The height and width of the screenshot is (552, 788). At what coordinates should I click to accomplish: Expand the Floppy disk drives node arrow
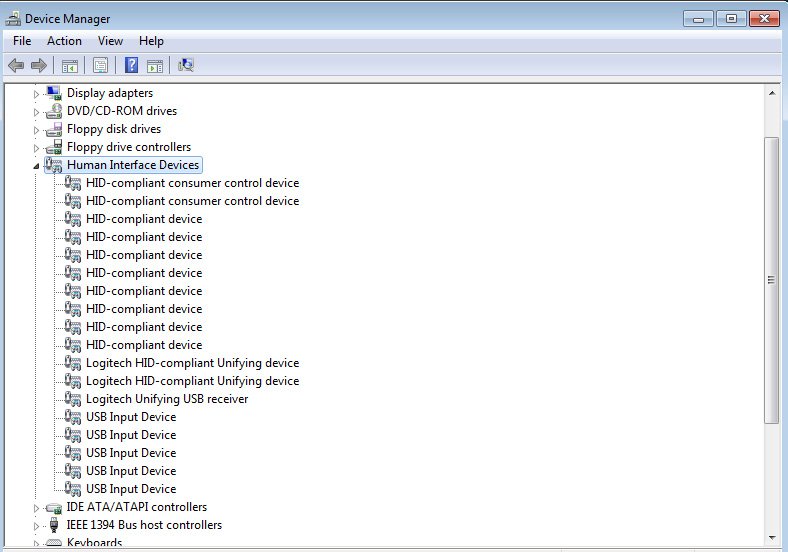pyautogui.click(x=36, y=130)
